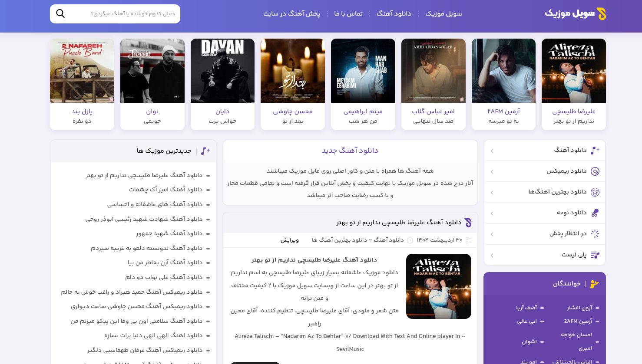Viewport: 642px width, 364px height.
Task: Open singer اشوان link
Action: point(529,341)
